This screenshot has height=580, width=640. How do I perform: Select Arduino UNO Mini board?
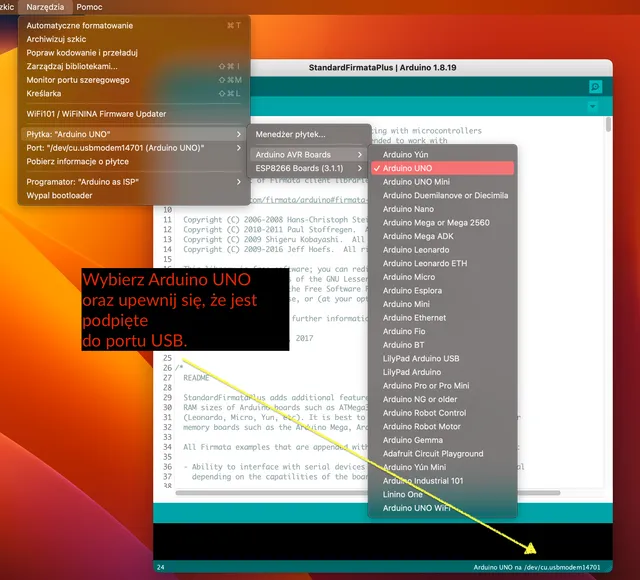pyautogui.click(x=442, y=182)
